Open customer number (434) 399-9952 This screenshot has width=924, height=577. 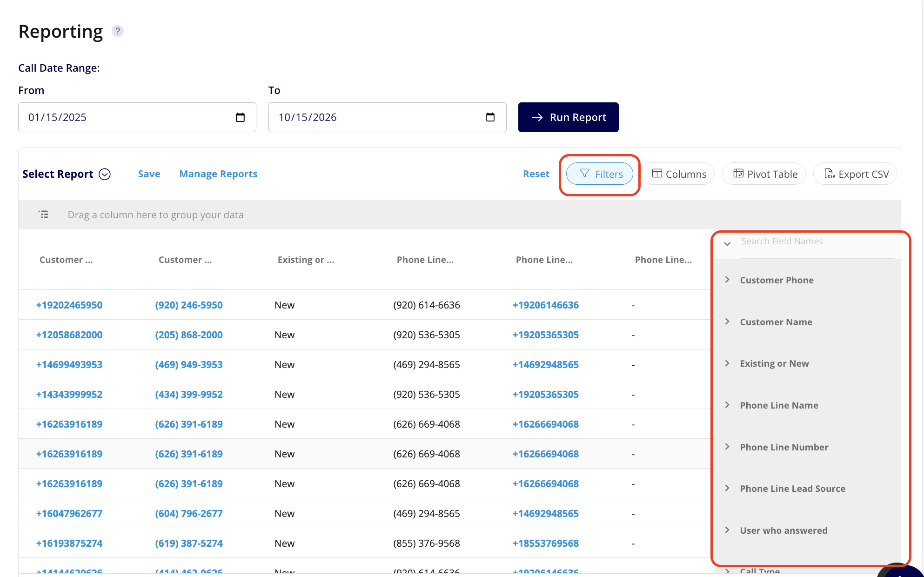coord(189,395)
